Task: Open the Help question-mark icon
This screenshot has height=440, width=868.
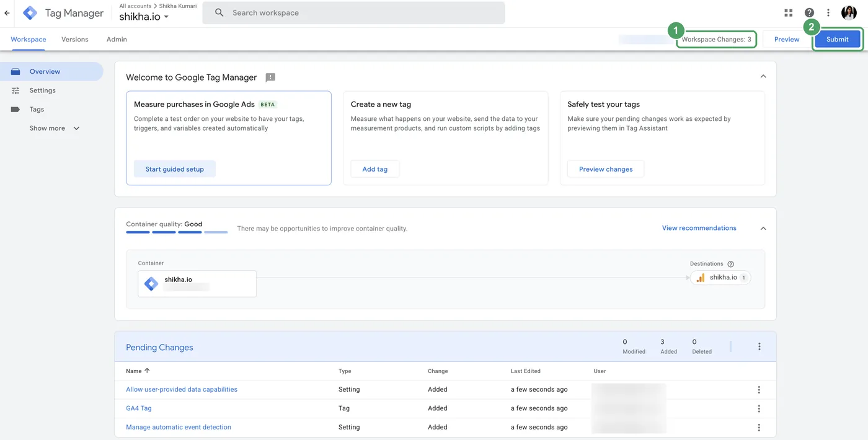Action: click(809, 13)
